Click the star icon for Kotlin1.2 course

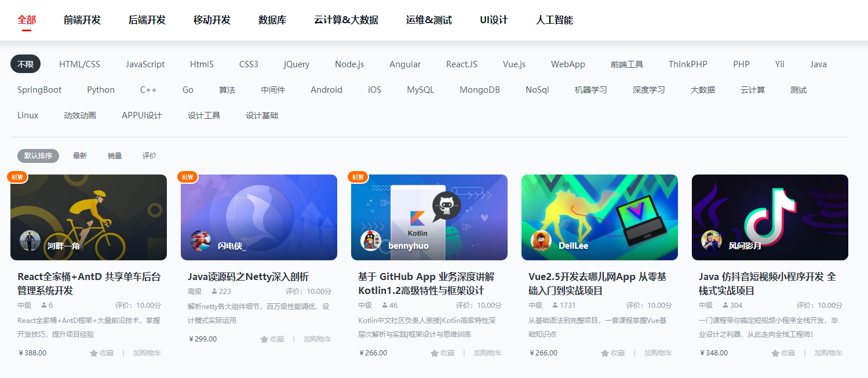tap(435, 353)
